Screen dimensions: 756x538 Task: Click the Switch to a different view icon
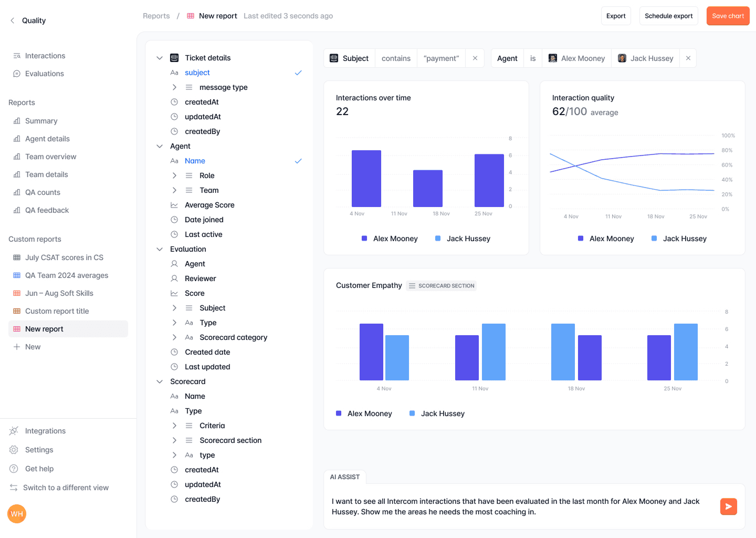pos(14,488)
